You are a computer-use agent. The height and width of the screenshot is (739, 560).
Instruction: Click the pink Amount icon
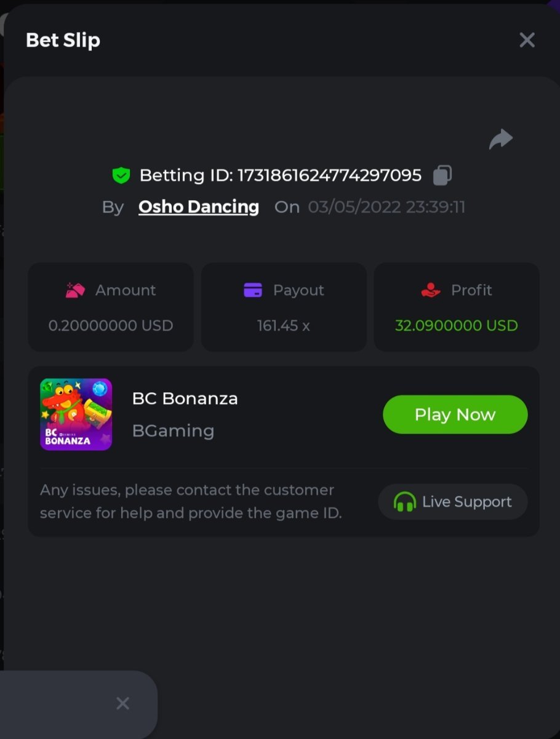click(75, 290)
